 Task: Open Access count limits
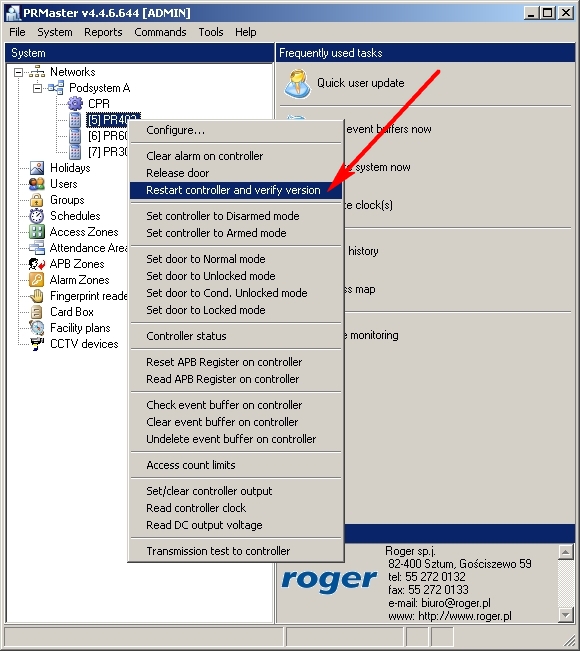[x=236, y=465]
